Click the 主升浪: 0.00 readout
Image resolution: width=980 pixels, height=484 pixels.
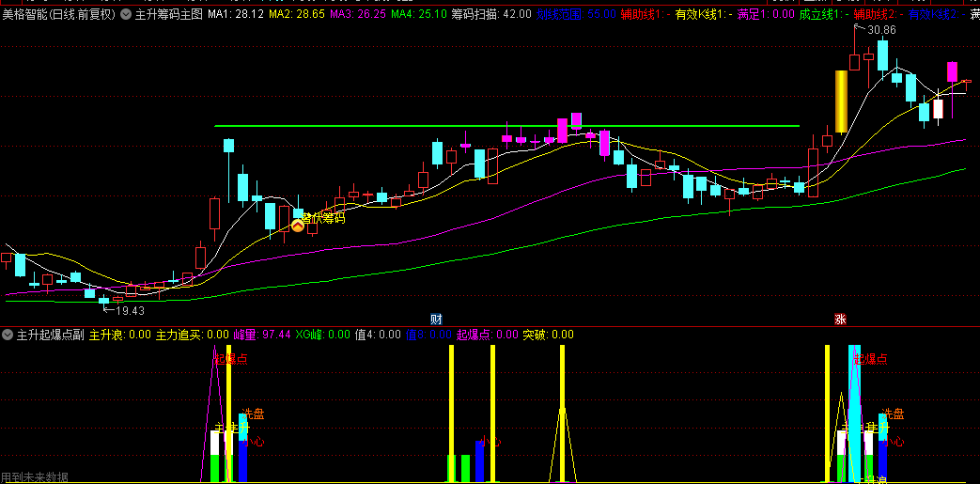(x=120, y=335)
